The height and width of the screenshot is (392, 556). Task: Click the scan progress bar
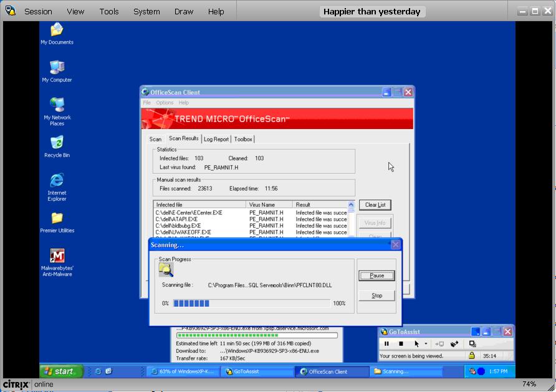pyautogui.click(x=252, y=304)
